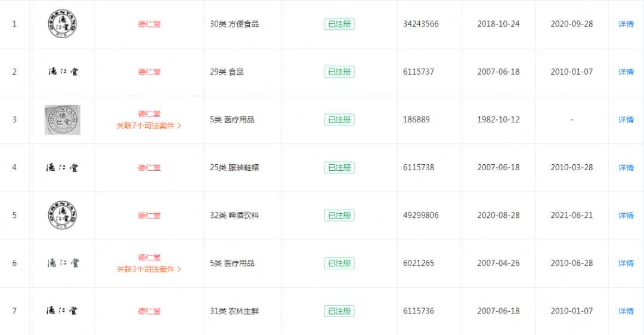
Task: Open 详情 for 25类 服装鞋帽 row
Action: pyautogui.click(x=626, y=167)
